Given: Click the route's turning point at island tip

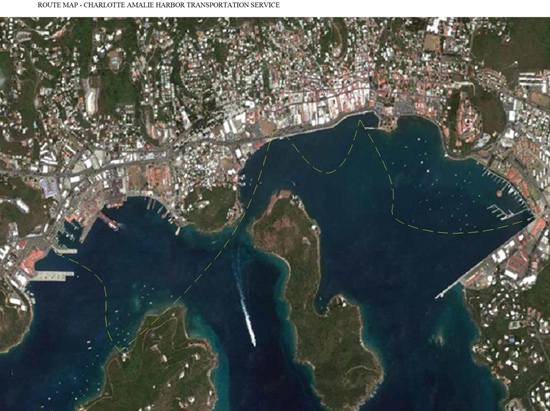Looking at the screenshot, I should [121, 349].
